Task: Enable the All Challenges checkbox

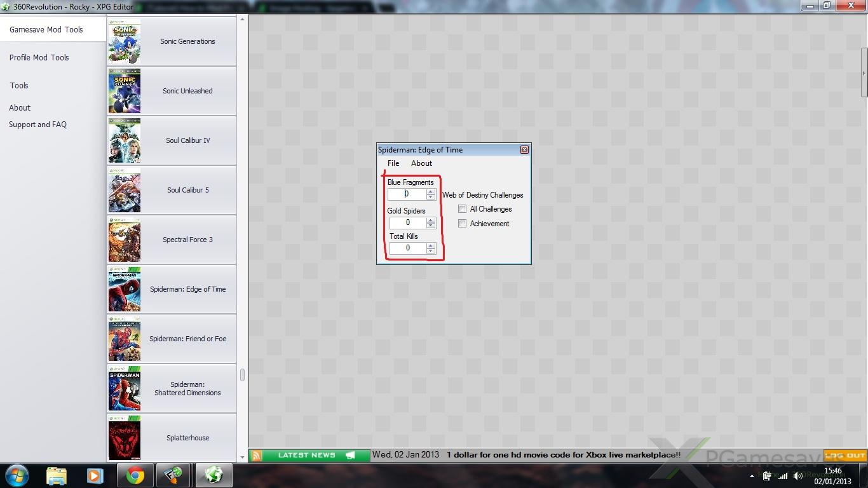Action: pyautogui.click(x=463, y=209)
